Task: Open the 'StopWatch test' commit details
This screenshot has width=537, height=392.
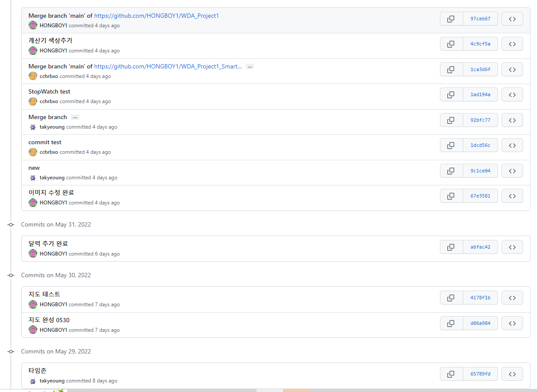Action: click(49, 91)
